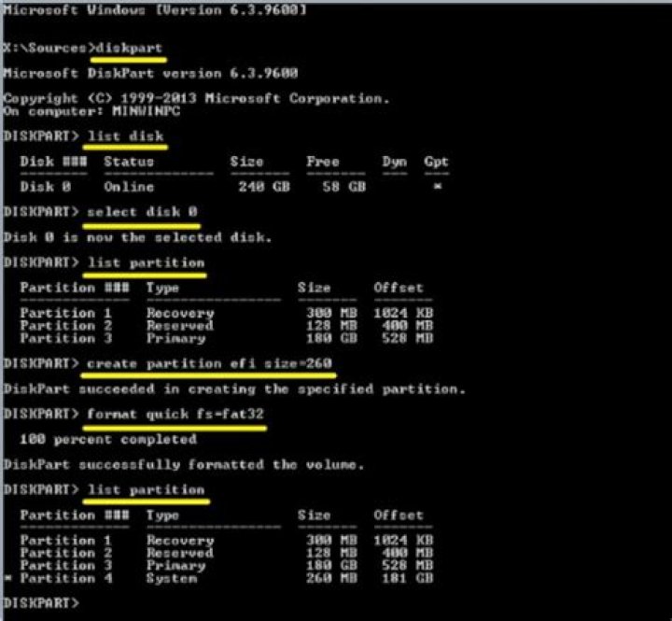Click the "Disk ###" column header
This screenshot has width=672, height=621.
tap(53, 162)
